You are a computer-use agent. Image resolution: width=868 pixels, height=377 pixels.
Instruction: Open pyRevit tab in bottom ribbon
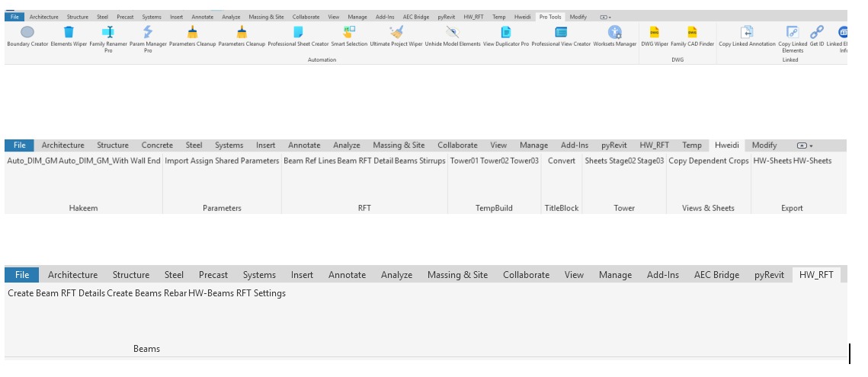tap(769, 275)
